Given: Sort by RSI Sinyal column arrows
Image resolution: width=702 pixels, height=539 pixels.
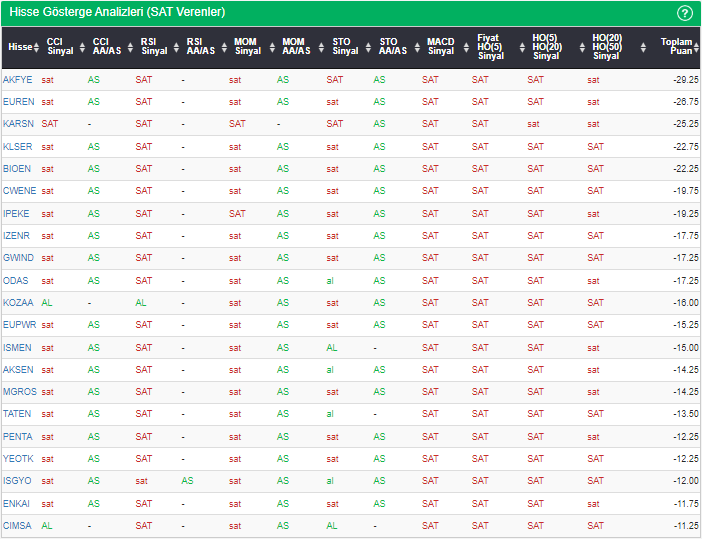Looking at the screenshot, I should pyautogui.click(x=176, y=47).
